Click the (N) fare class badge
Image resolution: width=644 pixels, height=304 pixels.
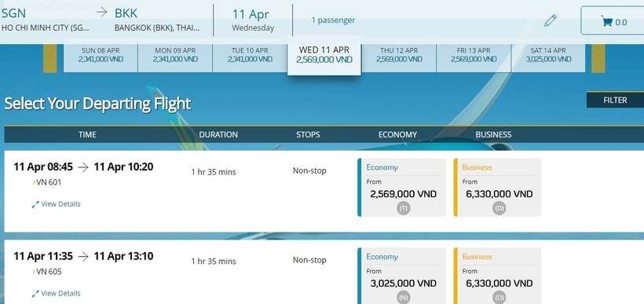(x=404, y=298)
